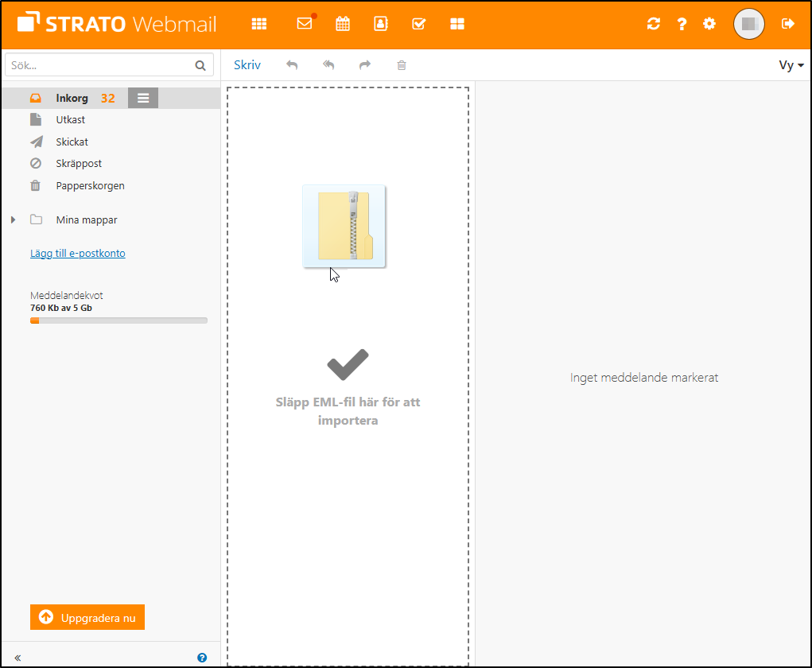Image resolution: width=812 pixels, height=668 pixels.
Task: Collapse the sidebar with the double-chevron
Action: point(17,657)
